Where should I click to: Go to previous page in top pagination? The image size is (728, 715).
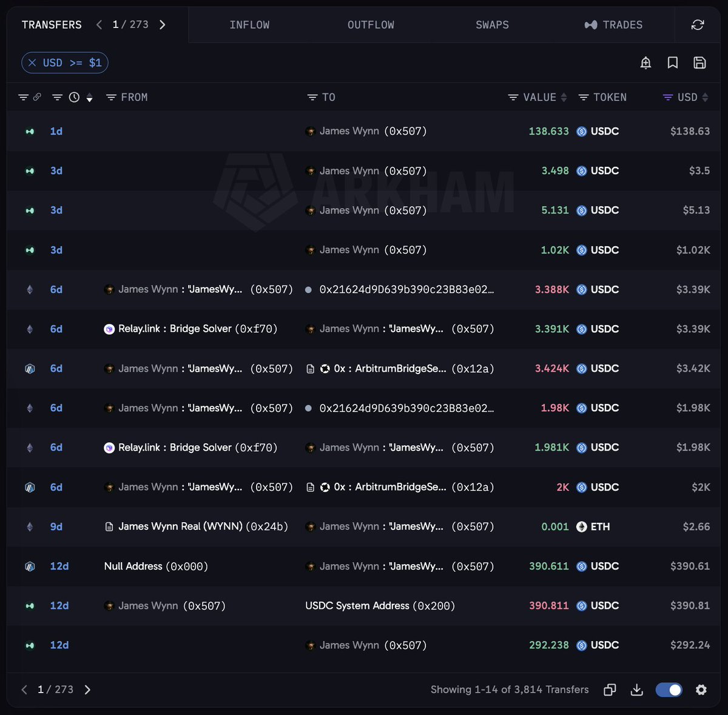click(x=99, y=25)
